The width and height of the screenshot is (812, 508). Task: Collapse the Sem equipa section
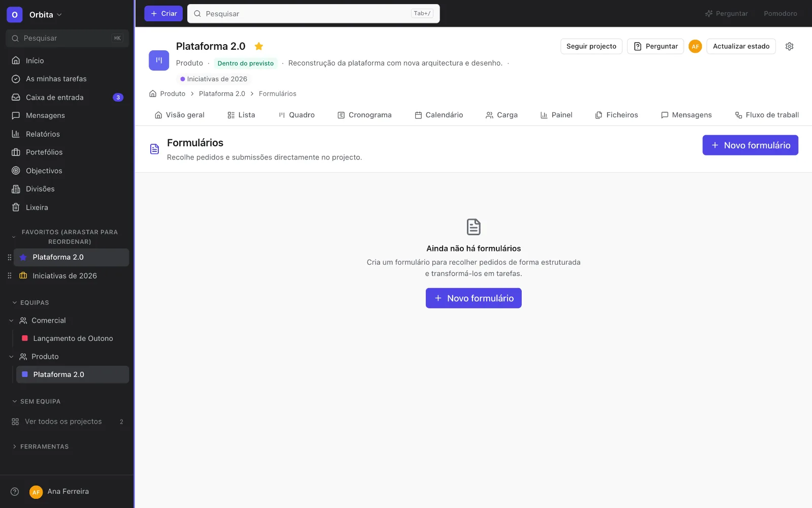click(15, 401)
